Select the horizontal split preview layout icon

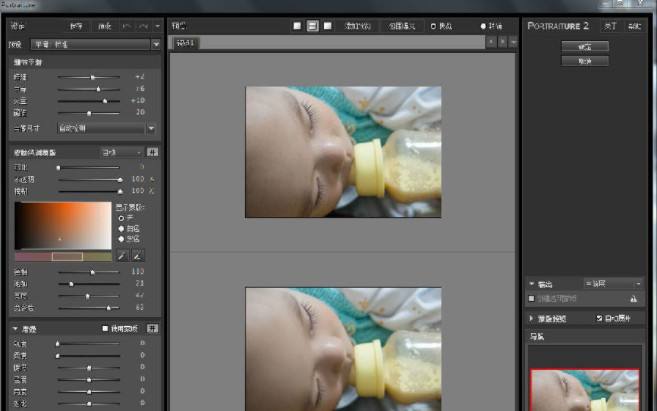[313, 25]
